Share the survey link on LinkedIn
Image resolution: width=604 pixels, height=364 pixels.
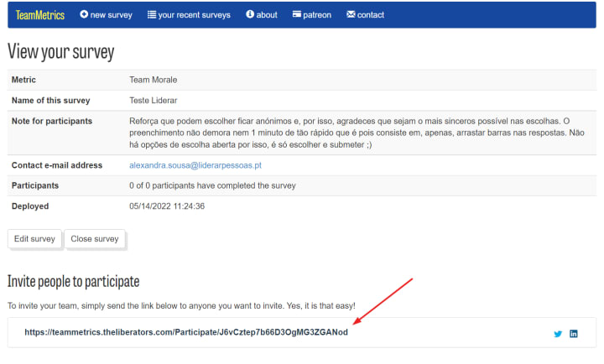(574, 334)
